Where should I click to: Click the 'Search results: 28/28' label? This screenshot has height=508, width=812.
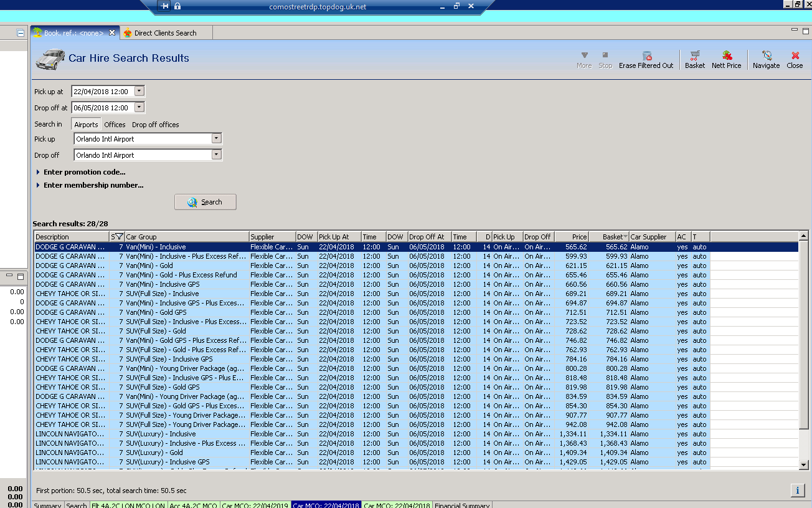click(70, 224)
